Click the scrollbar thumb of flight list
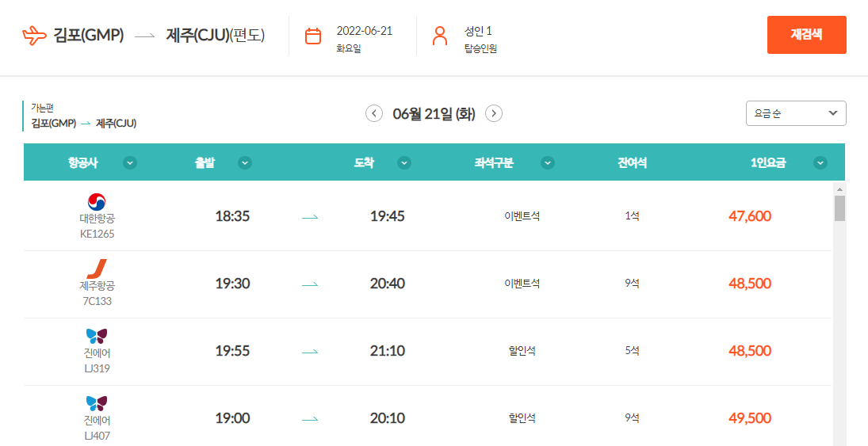 (x=839, y=208)
